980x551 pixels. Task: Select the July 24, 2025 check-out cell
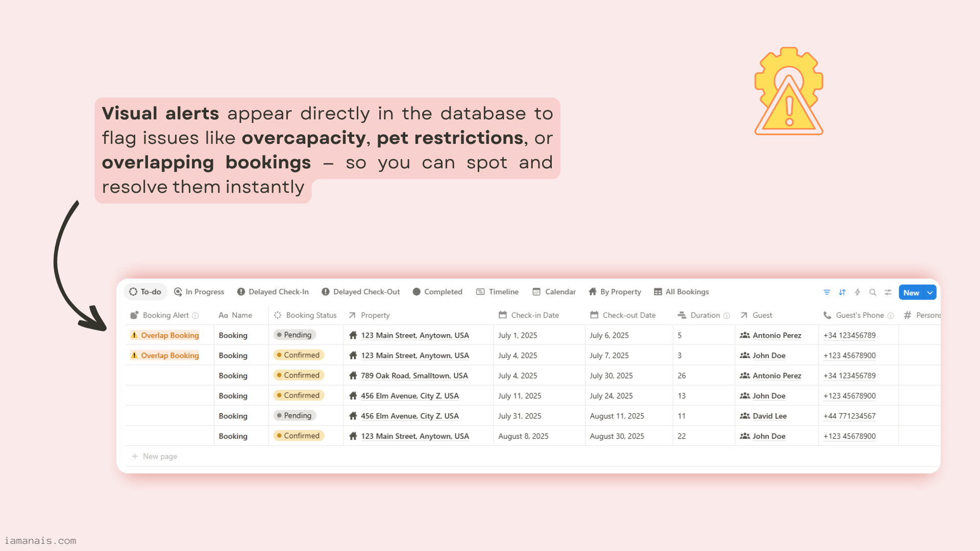629,396
